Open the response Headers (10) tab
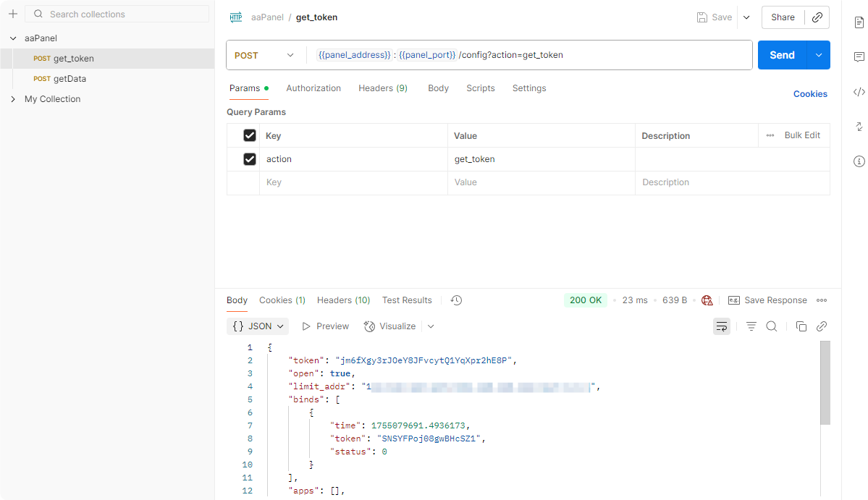The image size is (868, 500). click(x=343, y=300)
